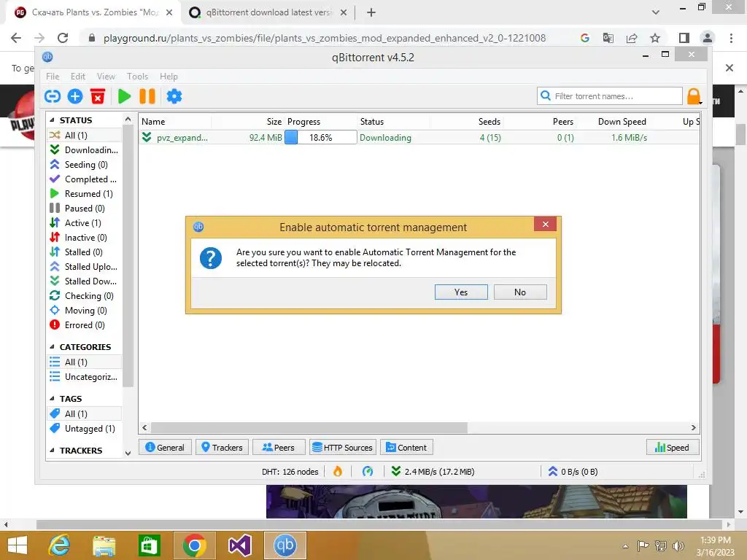This screenshot has height=560, width=747.
Task: Switch to the Content tab
Action: pyautogui.click(x=406, y=448)
